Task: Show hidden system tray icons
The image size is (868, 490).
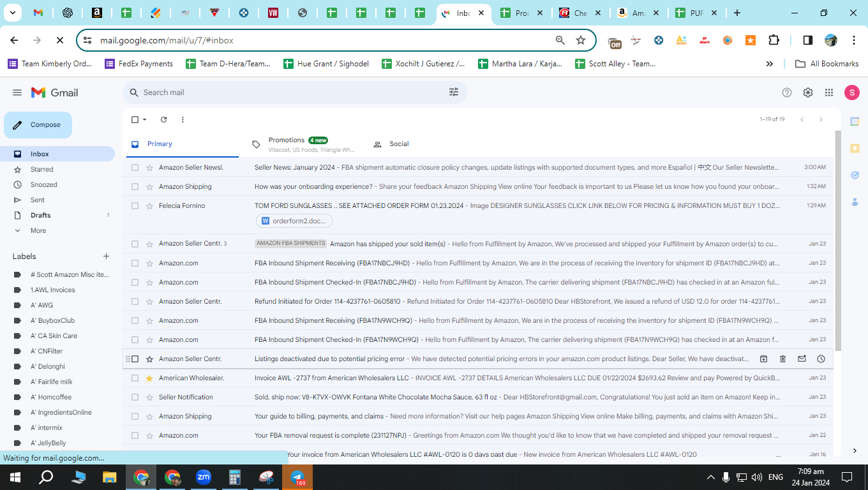Action: [x=710, y=477]
